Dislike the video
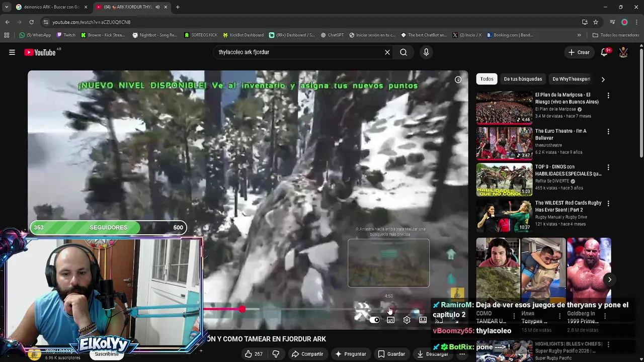This screenshot has width=644, height=362. click(x=276, y=354)
